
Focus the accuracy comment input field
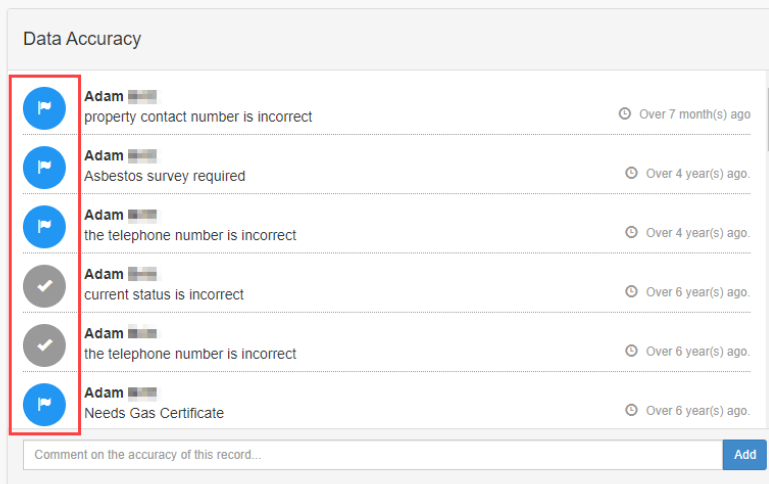tap(372, 455)
